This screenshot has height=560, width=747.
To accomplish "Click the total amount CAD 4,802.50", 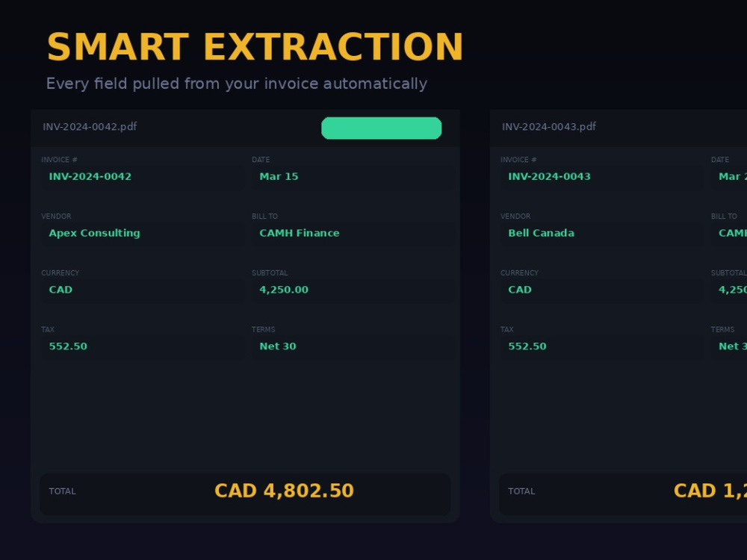I will click(x=284, y=491).
